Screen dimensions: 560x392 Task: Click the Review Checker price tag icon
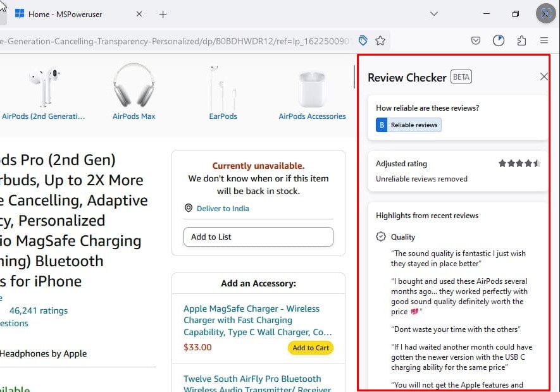click(x=363, y=40)
